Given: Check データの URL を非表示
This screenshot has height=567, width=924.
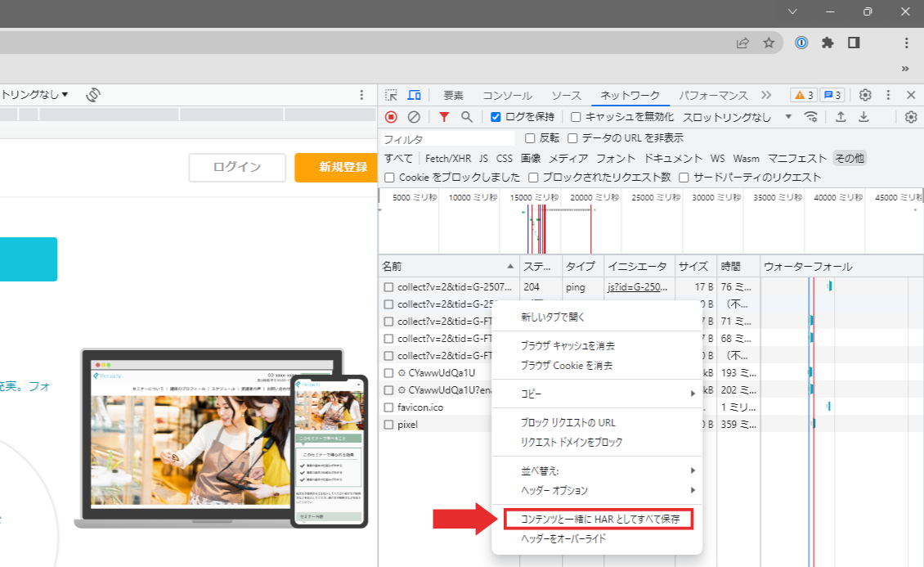Looking at the screenshot, I should [x=572, y=138].
